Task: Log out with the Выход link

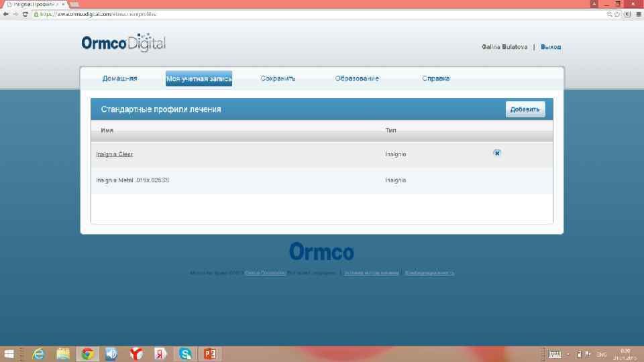Action: click(x=551, y=47)
